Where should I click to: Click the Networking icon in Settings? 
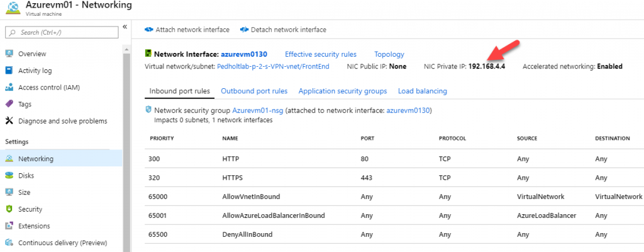(9, 159)
